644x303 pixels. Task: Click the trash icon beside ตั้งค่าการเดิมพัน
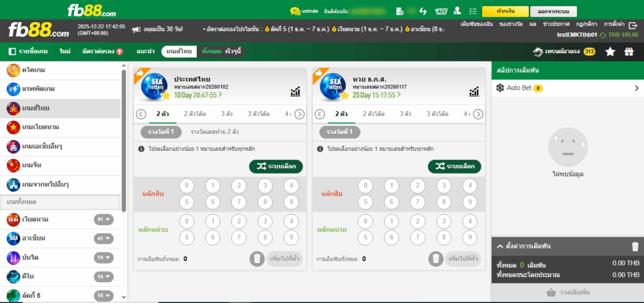(x=635, y=246)
